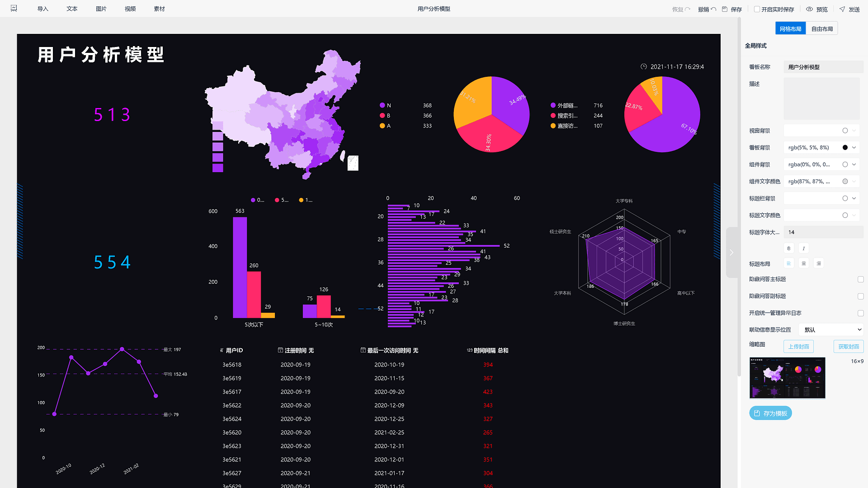Click the 上传封面 button
868x488 pixels.
[x=799, y=347]
